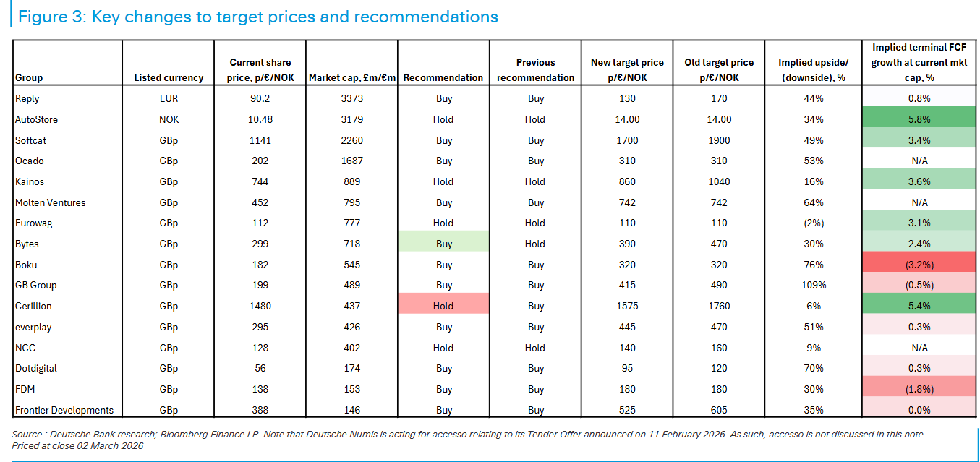Select GB Group's 109% implied upside
980x462 pixels.
(814, 285)
